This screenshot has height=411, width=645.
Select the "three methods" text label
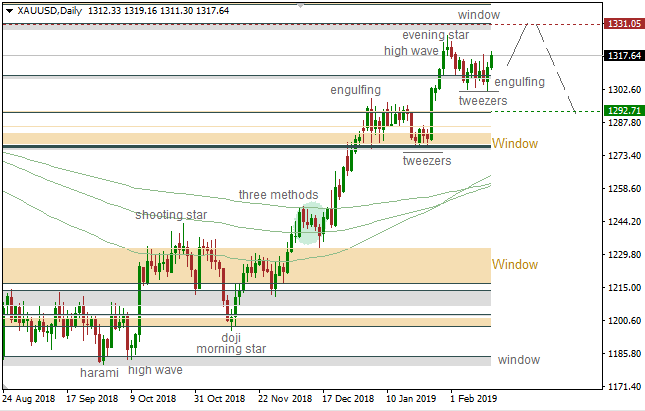tap(278, 194)
